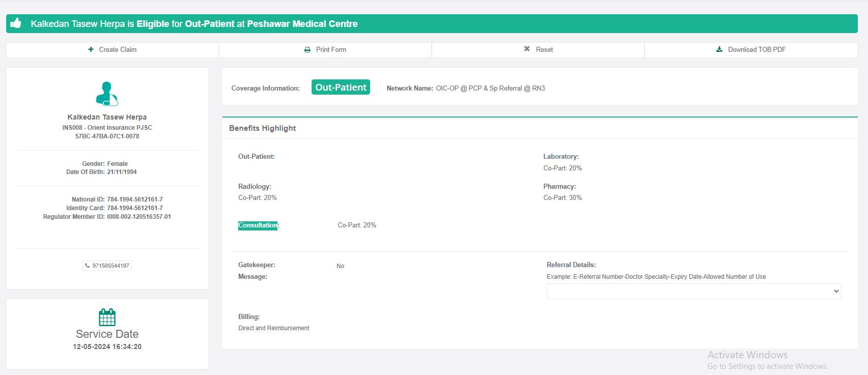Click the green Out-Patient coverage badge
Screen dimensions: 868x375
point(341,87)
